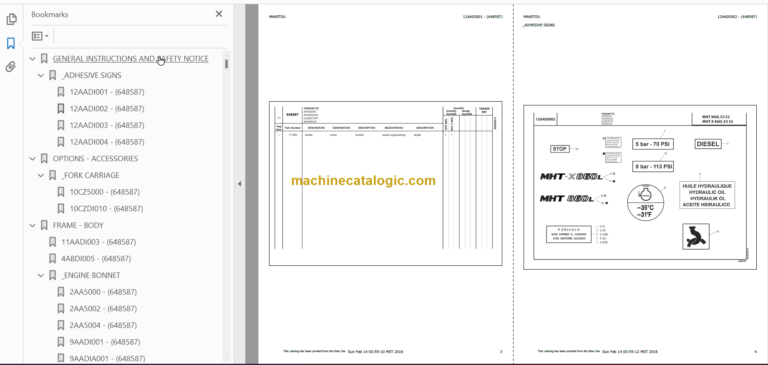The height and width of the screenshot is (365, 768).
Task: Click the bookmark icon beside 4ABDI005
Action: [x=52, y=259]
